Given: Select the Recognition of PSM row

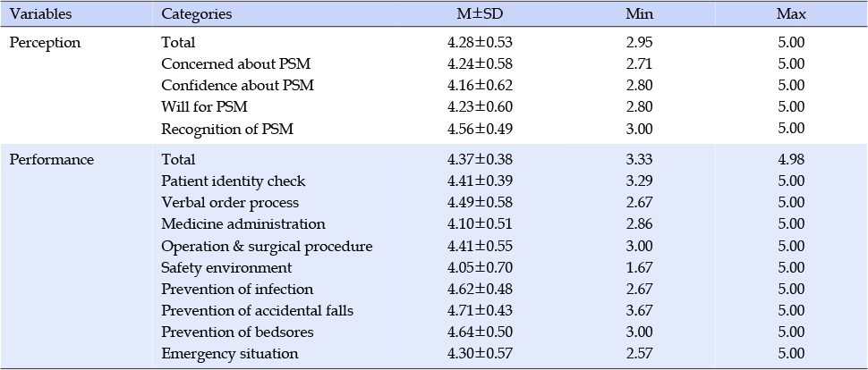Looking at the screenshot, I should [x=434, y=129].
